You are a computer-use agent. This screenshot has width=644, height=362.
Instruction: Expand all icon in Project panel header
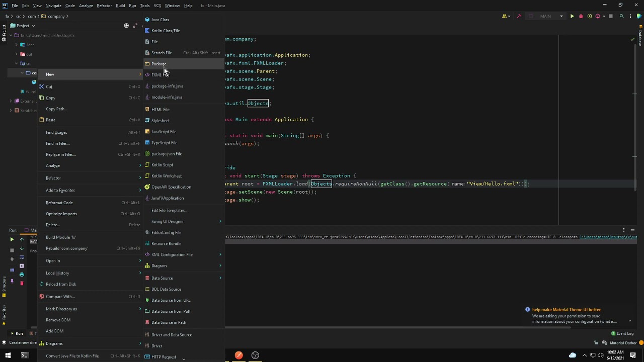(x=135, y=26)
